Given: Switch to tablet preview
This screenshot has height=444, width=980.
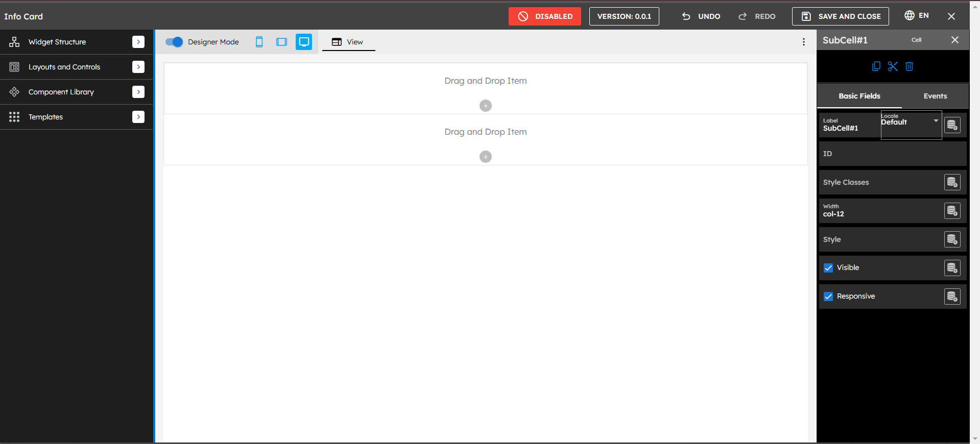Looking at the screenshot, I should tap(281, 42).
